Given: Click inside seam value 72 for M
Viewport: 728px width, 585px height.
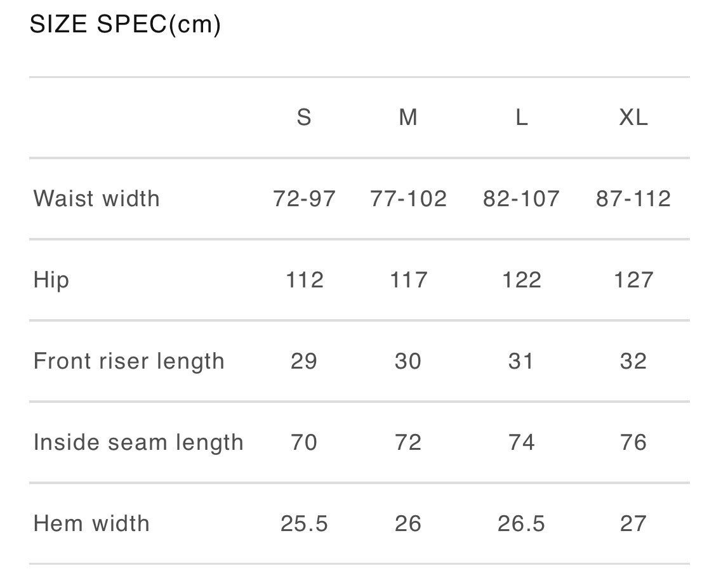Looking at the screenshot, I should [x=408, y=442].
